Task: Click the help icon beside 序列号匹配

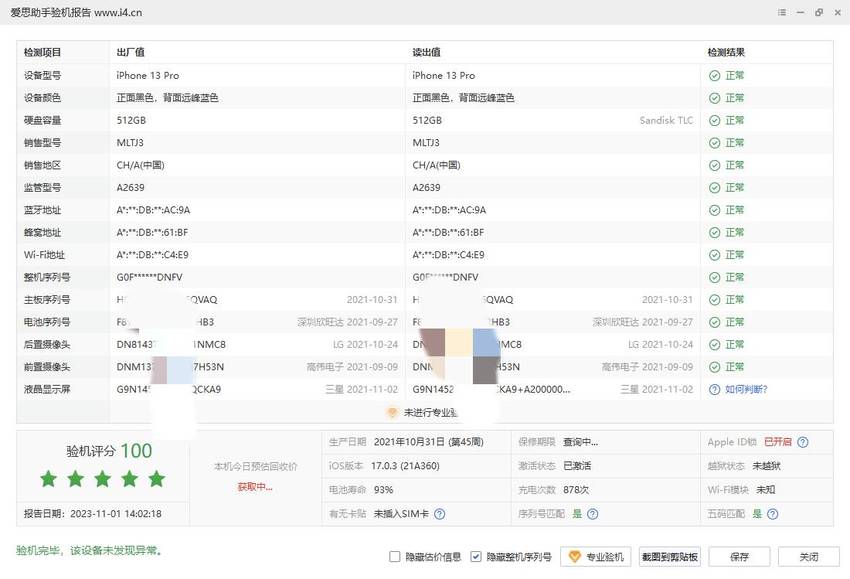Action: pyautogui.click(x=593, y=513)
